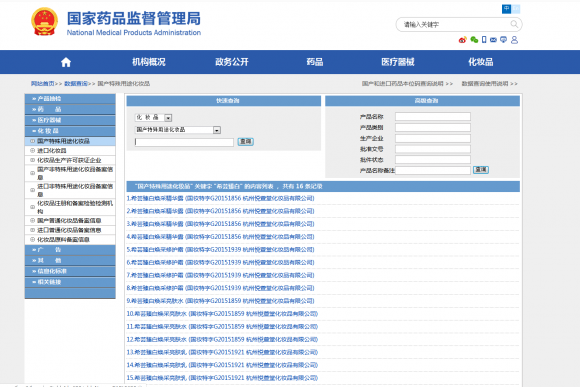
Task: Focus the quick search text field
Action: pyautogui.click(x=184, y=142)
